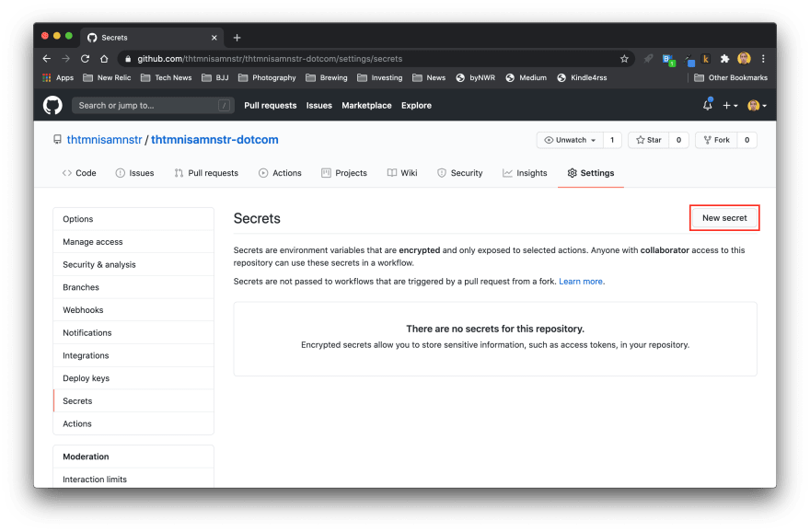Focus the Search or jump to field
The height and width of the screenshot is (532, 810).
point(152,106)
